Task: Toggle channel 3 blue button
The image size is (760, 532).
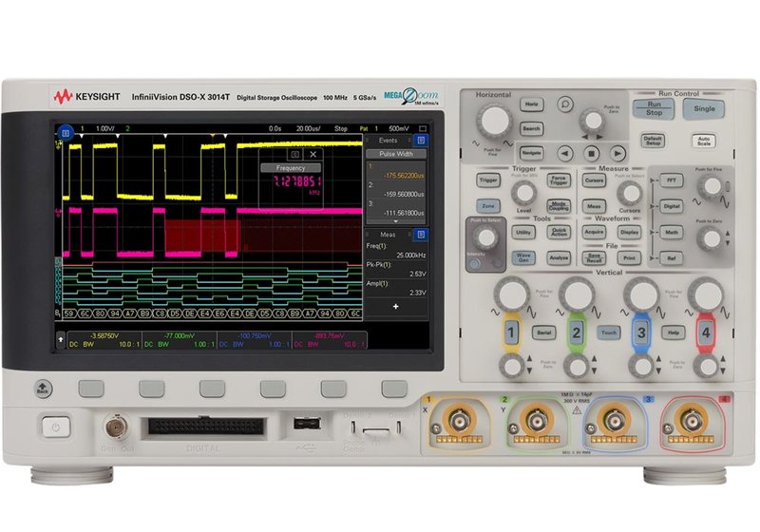Action: (640, 332)
